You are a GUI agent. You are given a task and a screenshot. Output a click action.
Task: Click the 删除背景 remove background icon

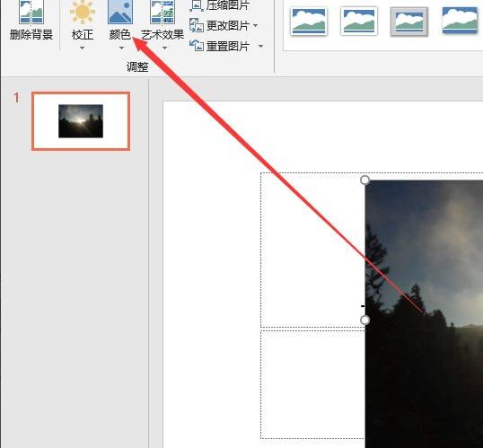tap(31, 13)
